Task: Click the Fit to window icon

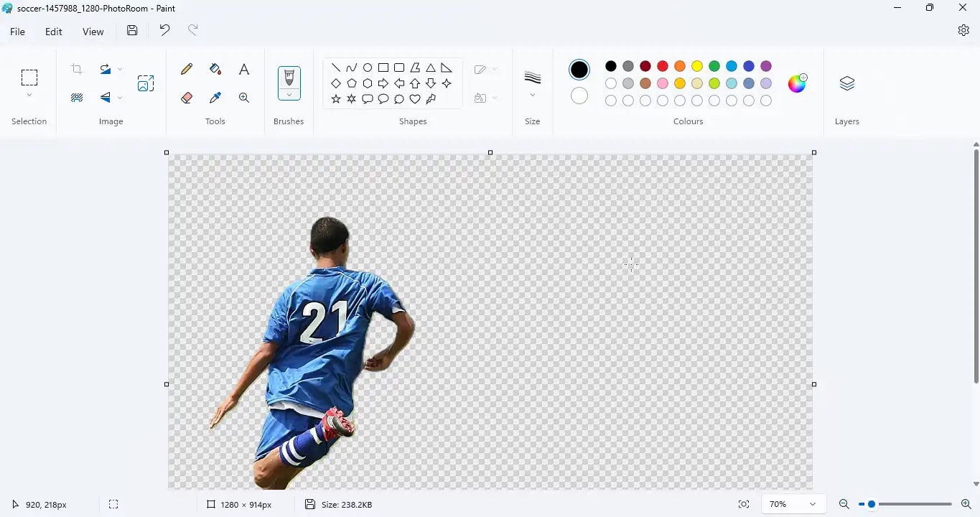Action: 744,505
